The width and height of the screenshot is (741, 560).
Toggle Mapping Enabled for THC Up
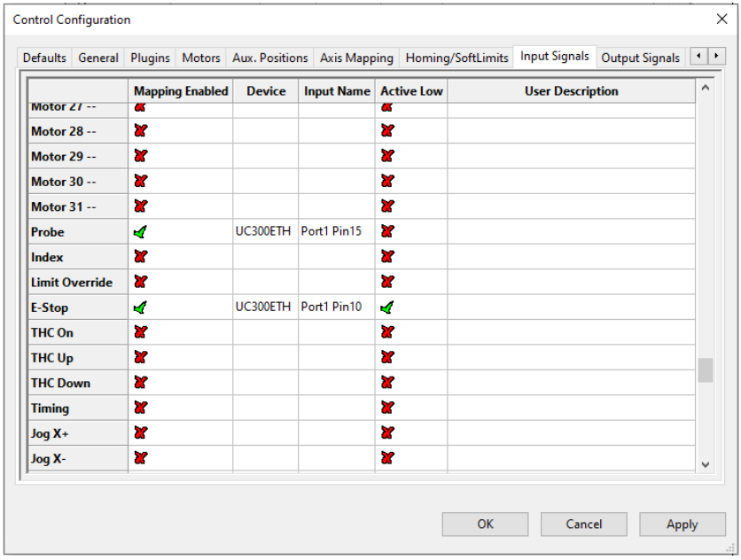pos(140,358)
